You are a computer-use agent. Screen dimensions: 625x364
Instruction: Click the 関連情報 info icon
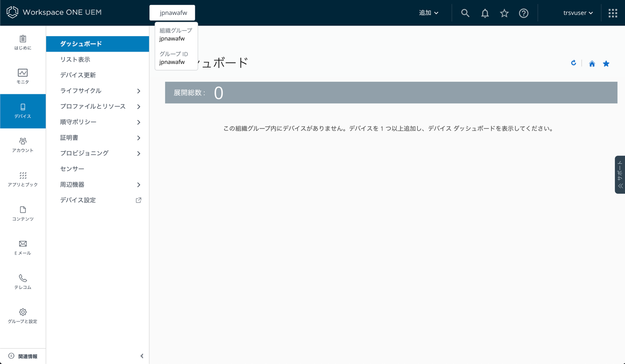11,356
